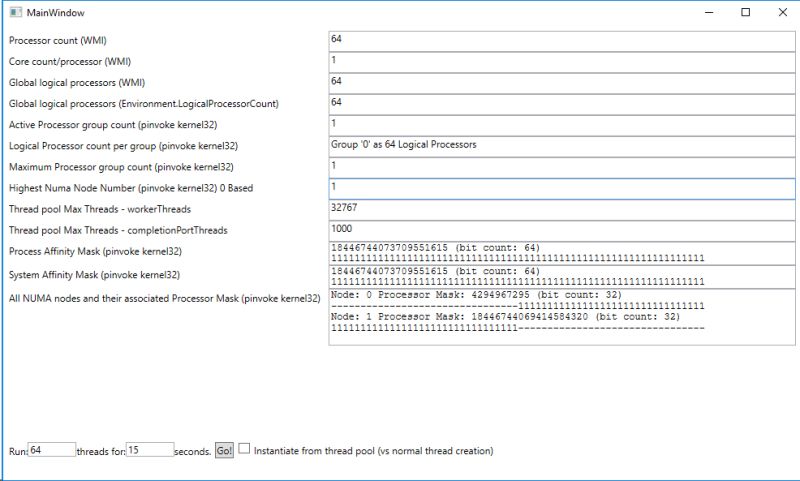This screenshot has width=800, height=481.
Task: Click the 'MainWindow' title text
Action: (x=56, y=13)
